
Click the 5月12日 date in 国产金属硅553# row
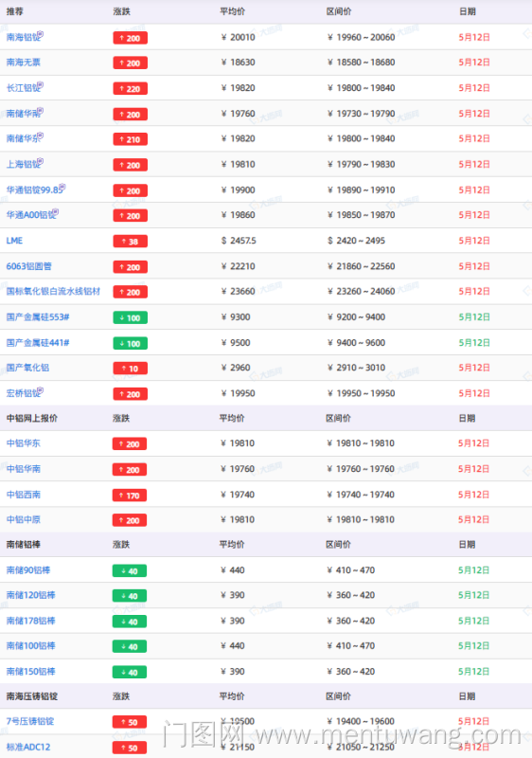click(474, 317)
